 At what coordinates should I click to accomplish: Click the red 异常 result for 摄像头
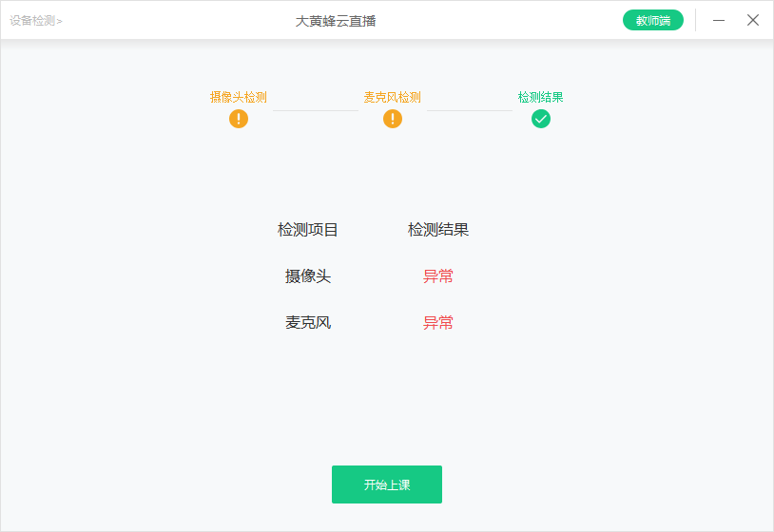tap(437, 276)
